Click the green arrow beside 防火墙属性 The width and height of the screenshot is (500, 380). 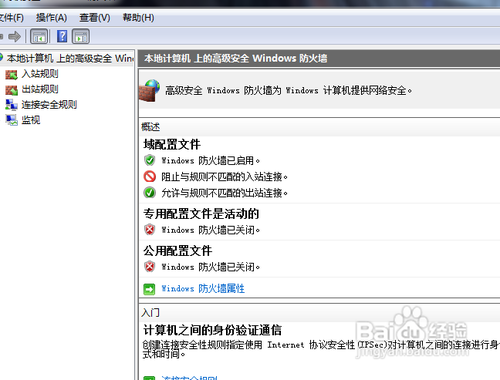[149, 289]
